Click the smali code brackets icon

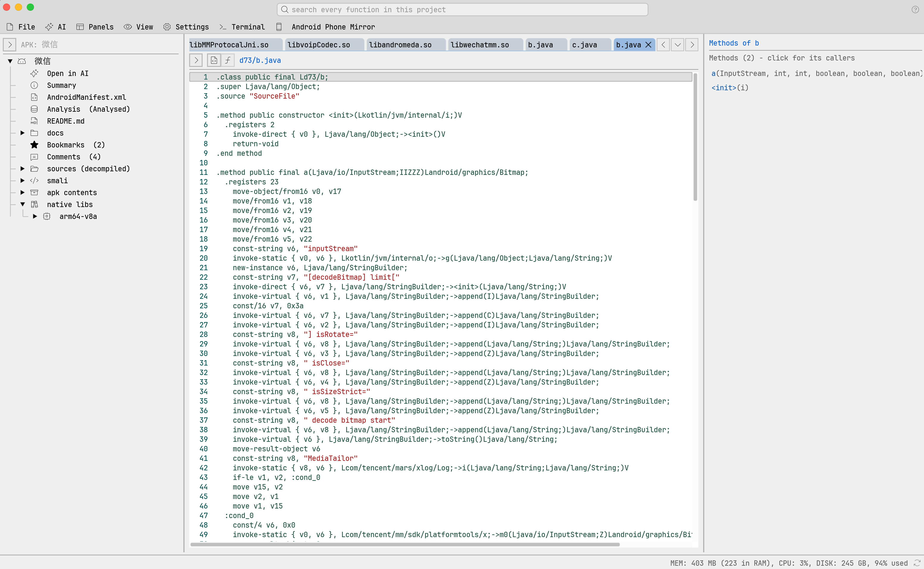[x=34, y=181]
